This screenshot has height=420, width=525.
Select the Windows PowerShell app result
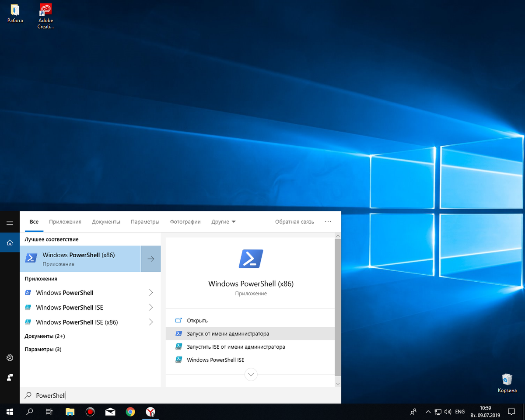point(81,293)
